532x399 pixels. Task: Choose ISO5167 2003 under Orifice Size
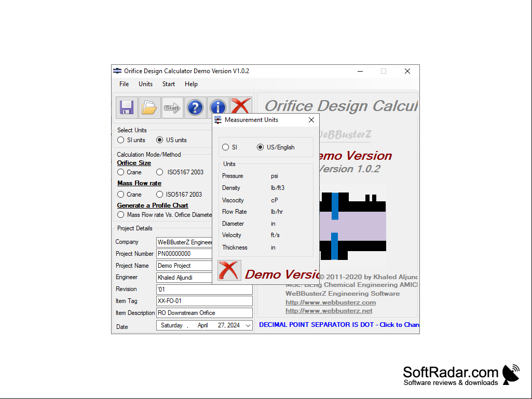click(x=159, y=172)
